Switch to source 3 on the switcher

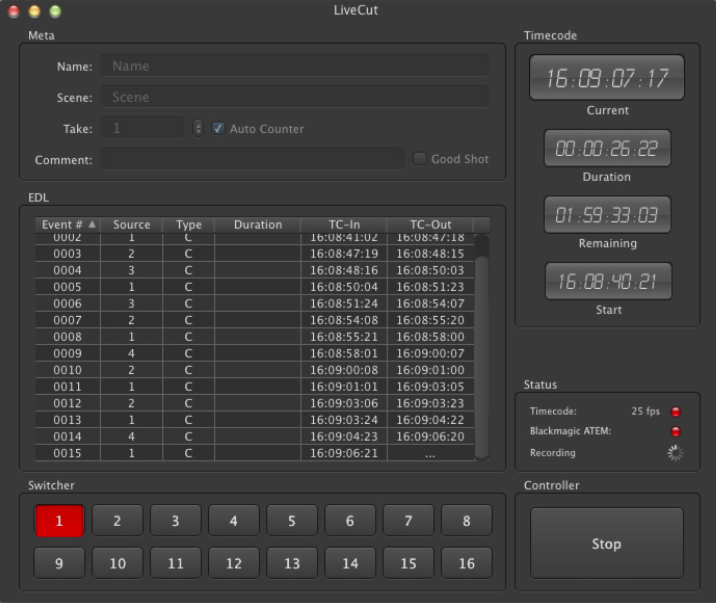[x=175, y=520]
